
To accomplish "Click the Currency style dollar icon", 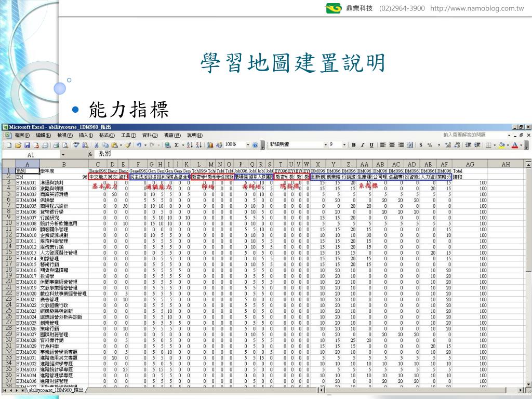I will (421, 145).
